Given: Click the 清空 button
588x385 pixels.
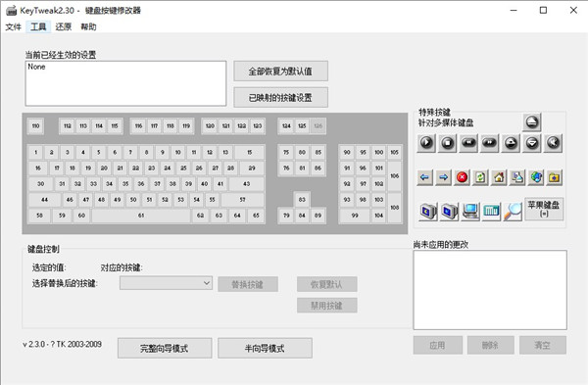Looking at the screenshot, I should click(543, 345).
